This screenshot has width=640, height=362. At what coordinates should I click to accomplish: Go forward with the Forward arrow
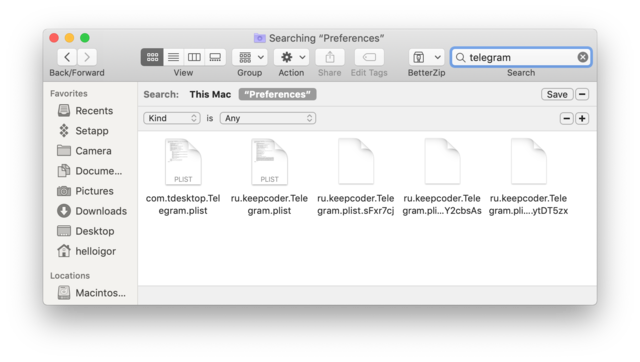point(87,57)
